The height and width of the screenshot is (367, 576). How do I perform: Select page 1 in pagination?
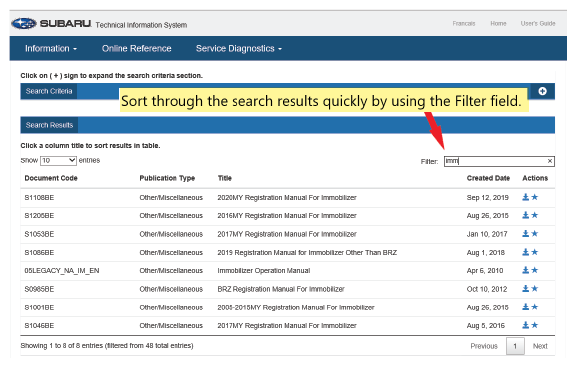(x=515, y=346)
